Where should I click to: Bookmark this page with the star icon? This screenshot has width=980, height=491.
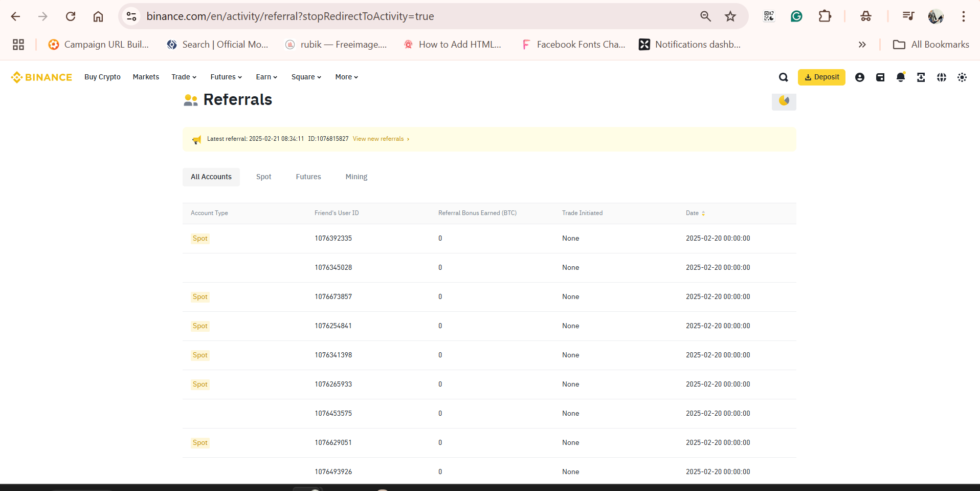pyautogui.click(x=730, y=16)
